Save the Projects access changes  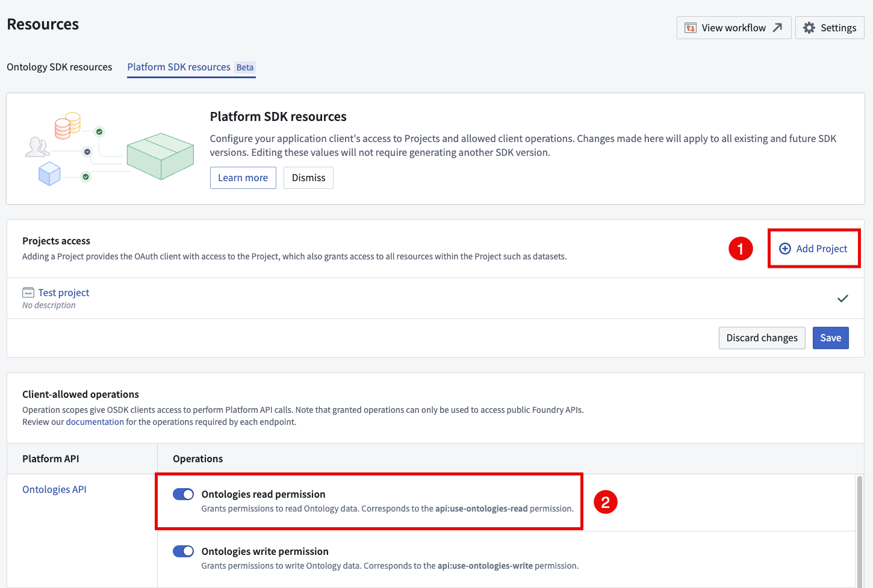coord(830,338)
